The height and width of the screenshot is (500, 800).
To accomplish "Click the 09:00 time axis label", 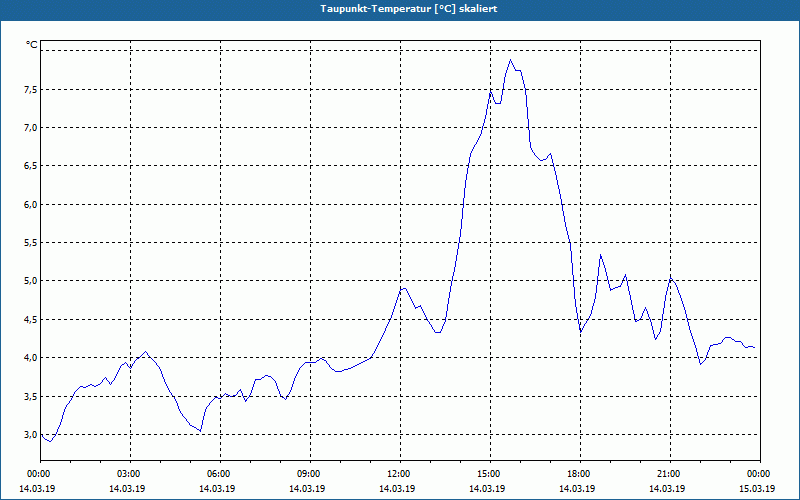I will (310, 474).
